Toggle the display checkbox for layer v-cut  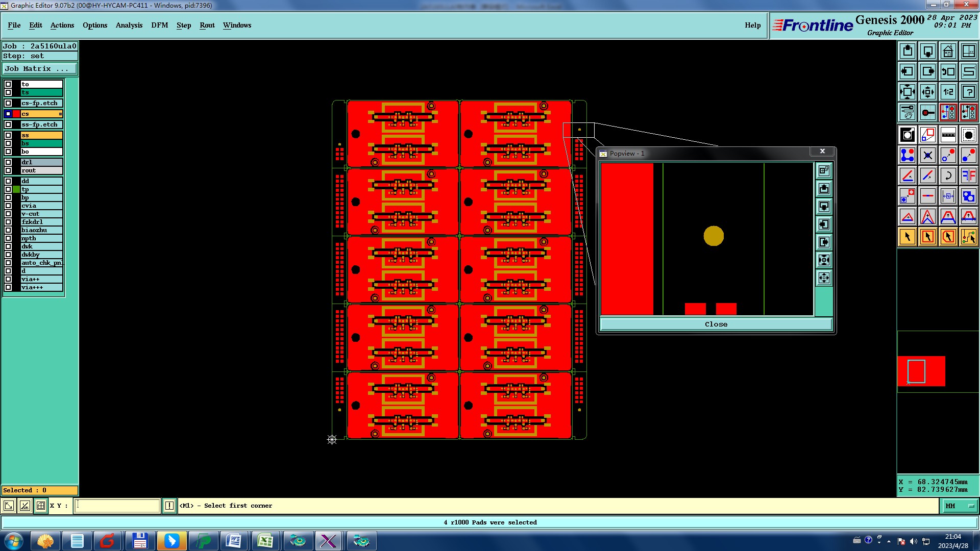click(x=8, y=214)
